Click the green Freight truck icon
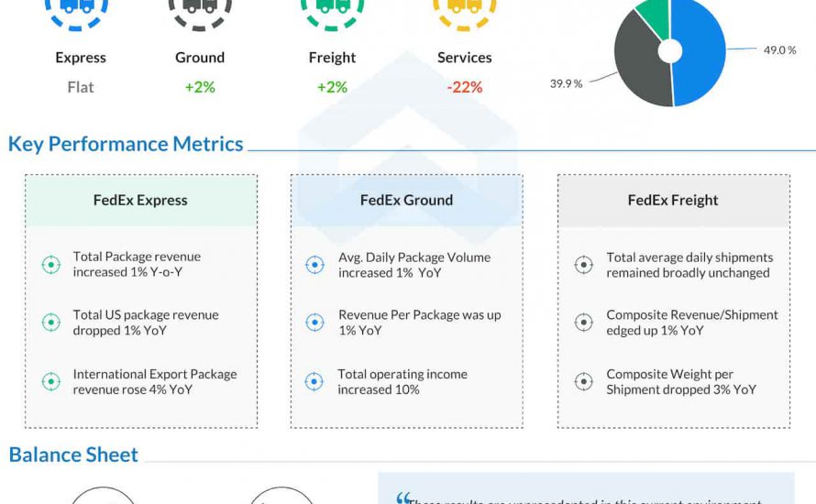Image resolution: width=816 pixels, height=504 pixels. pos(332,7)
